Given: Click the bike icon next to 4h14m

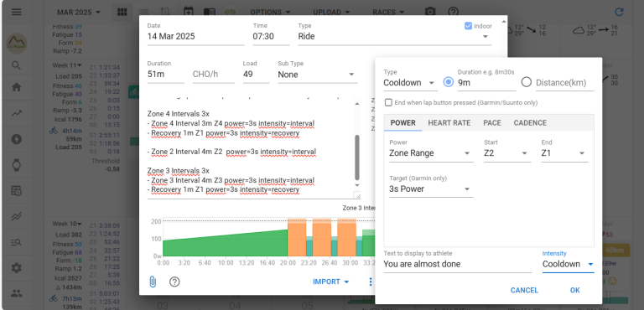Looking at the screenshot, I should coord(54,132).
